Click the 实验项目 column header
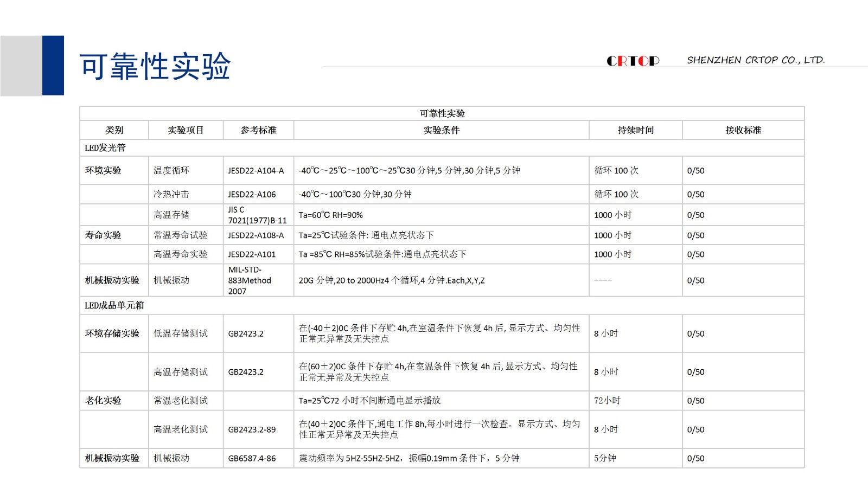The height and width of the screenshot is (488, 868). click(186, 130)
